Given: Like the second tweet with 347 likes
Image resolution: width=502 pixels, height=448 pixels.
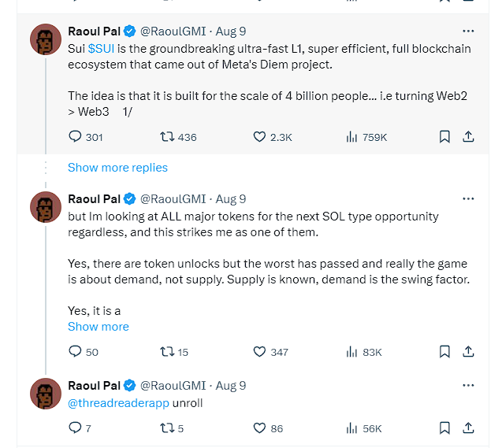Looking at the screenshot, I should coord(260,352).
